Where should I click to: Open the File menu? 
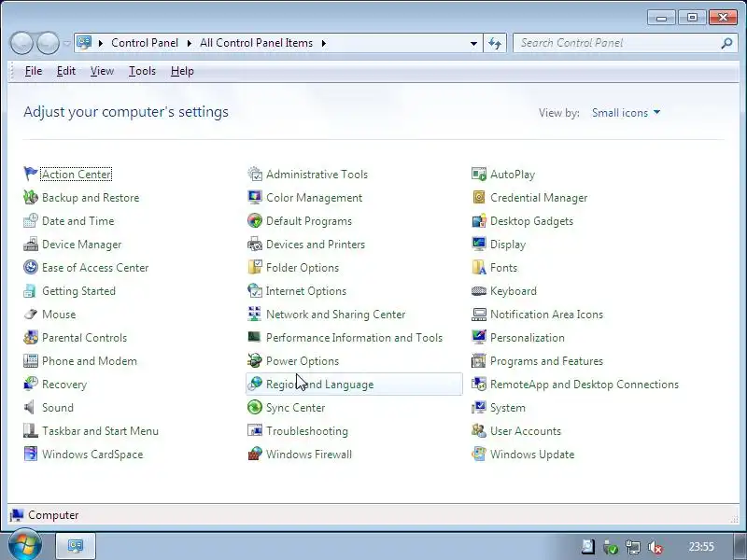[x=34, y=71]
